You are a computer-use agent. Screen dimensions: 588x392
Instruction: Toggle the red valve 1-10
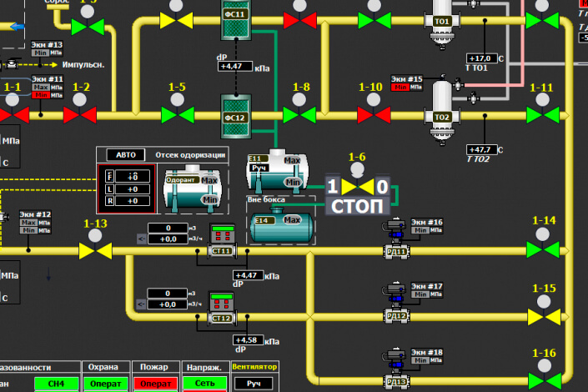374,115
